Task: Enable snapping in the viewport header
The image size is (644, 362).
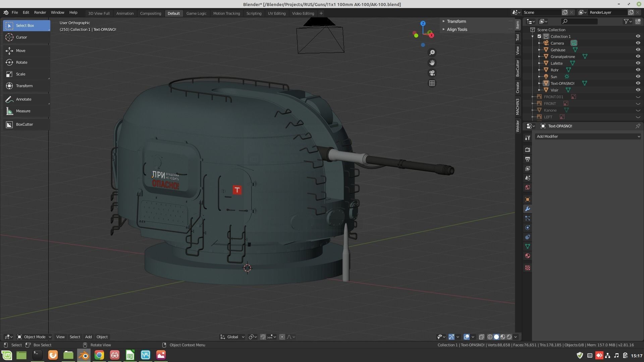Action: click(263, 337)
